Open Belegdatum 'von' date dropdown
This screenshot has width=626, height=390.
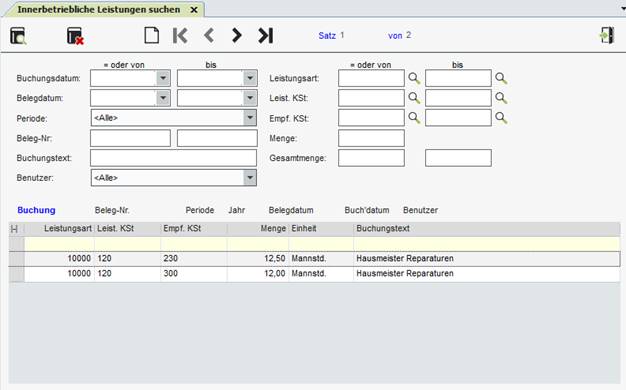163,98
